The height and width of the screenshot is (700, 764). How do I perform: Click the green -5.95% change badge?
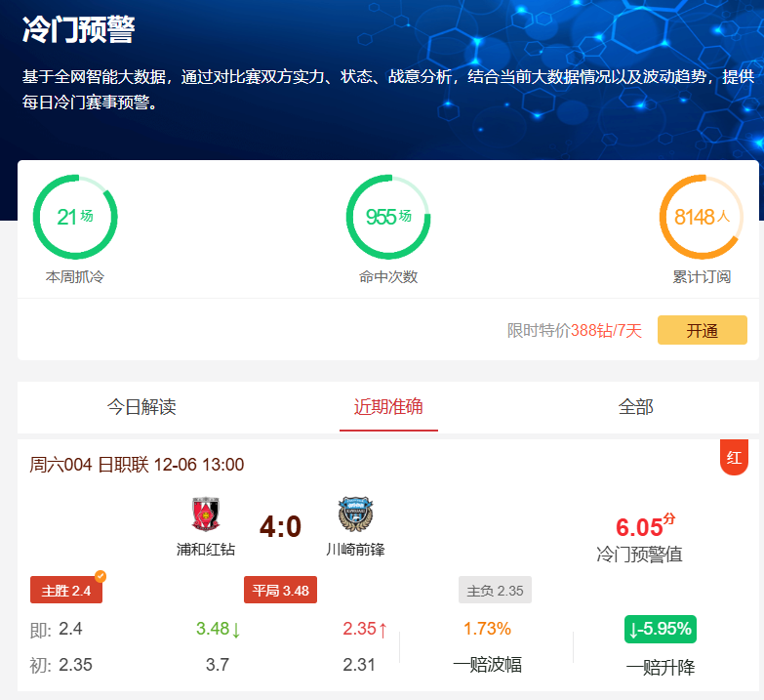point(661,630)
